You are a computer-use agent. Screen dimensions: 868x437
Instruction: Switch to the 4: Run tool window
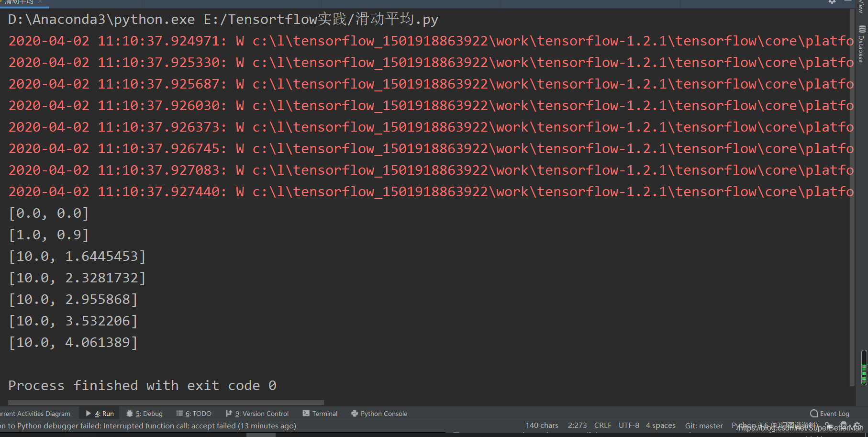point(100,414)
